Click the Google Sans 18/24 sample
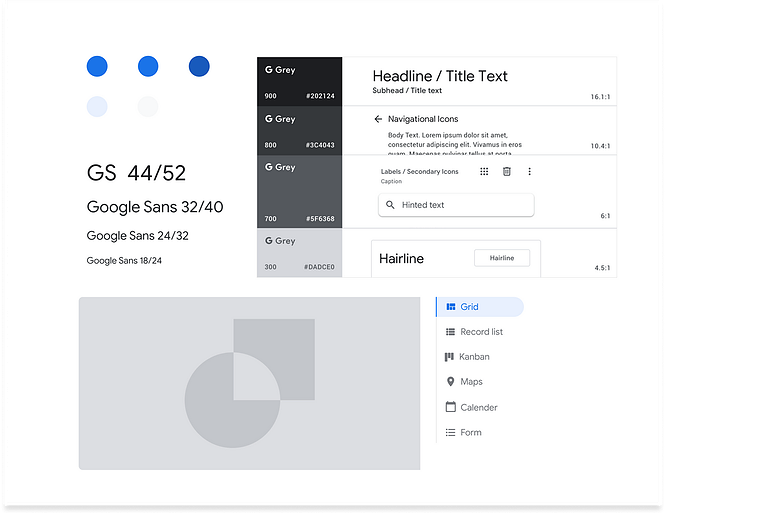Image resolution: width=759 pixels, height=514 pixels. click(x=124, y=260)
